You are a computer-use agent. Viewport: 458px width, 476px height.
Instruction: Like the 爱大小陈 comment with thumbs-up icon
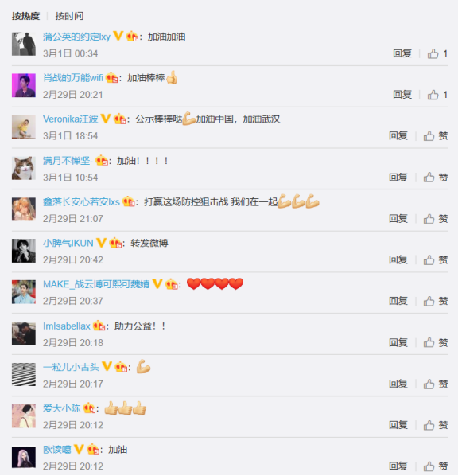coord(429,425)
